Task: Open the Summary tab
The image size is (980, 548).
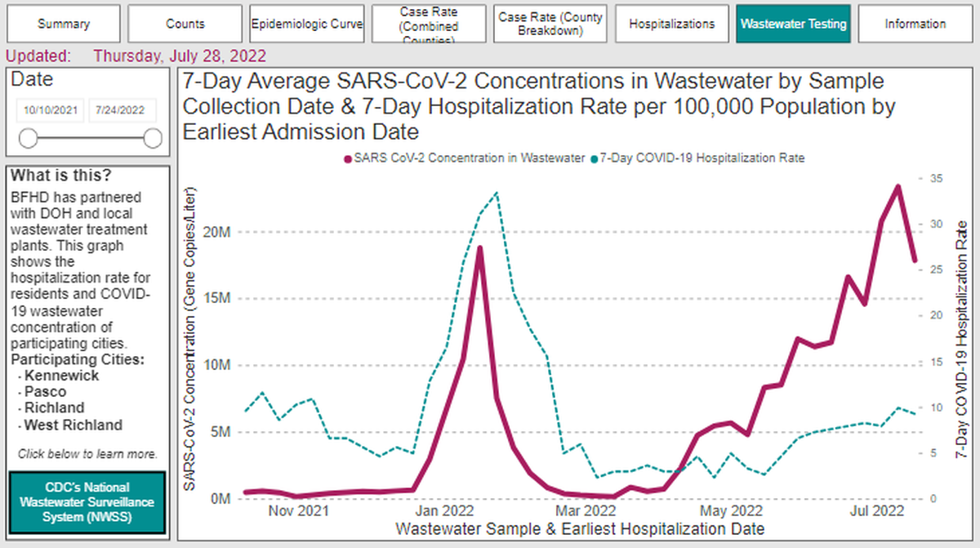Action: click(x=63, y=24)
